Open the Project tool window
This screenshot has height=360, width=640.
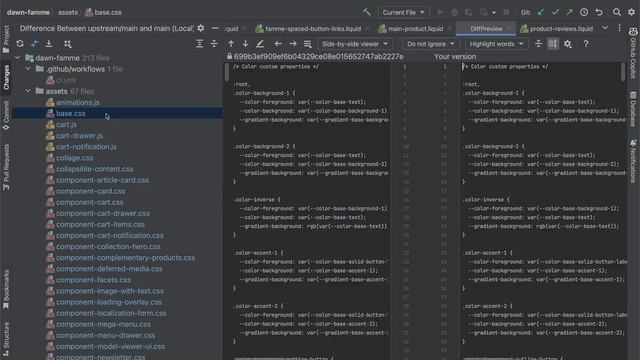click(x=6, y=39)
